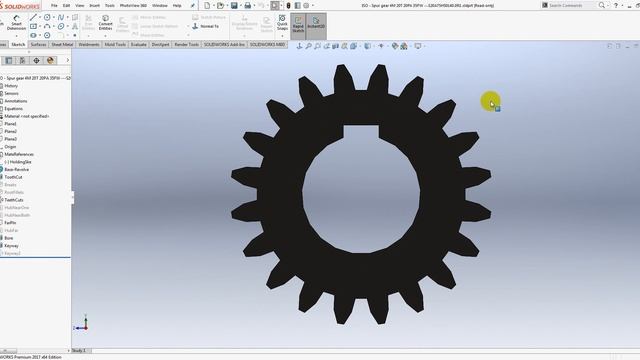Open the PhotoView 360 menu
640x360 pixels.
(x=133, y=6)
